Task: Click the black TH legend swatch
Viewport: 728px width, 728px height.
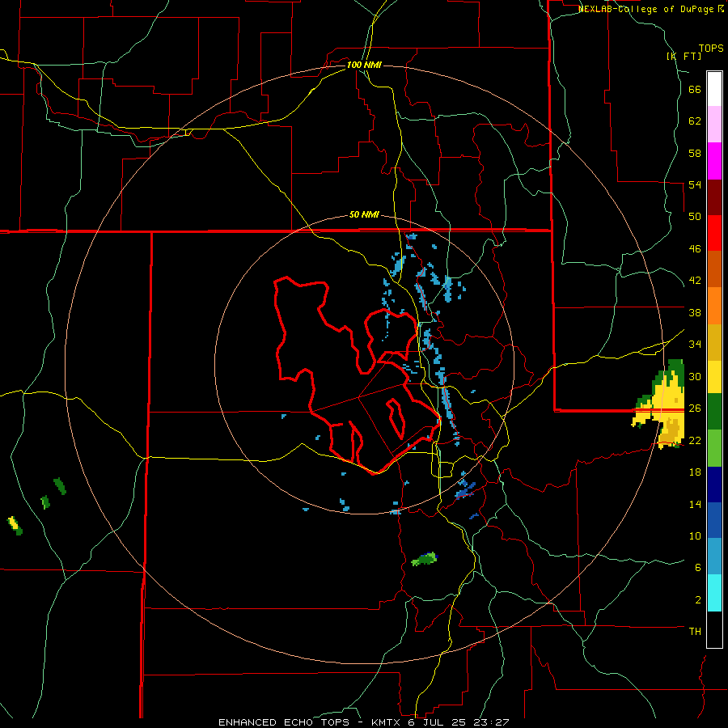Action: pos(714,629)
